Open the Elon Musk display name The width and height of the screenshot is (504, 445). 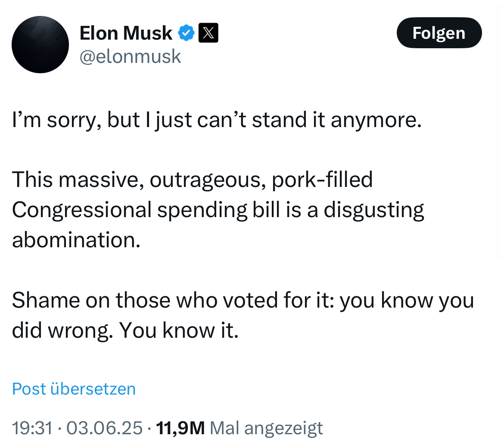pyautogui.click(x=126, y=33)
